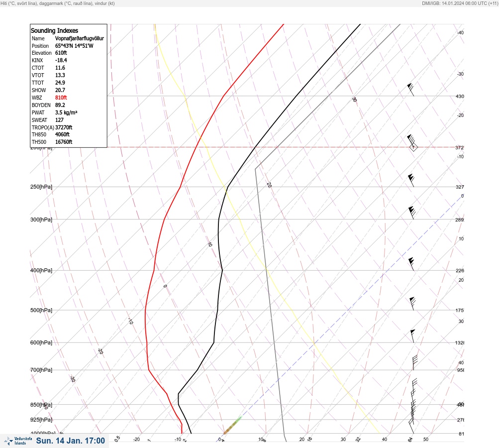Viewport: 499px width, 448px height.
Task: Click the red WBZ value 810ft
Action: tap(61, 98)
